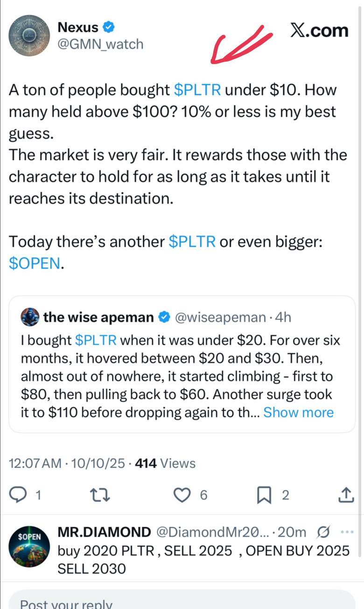Expand quoted tweet with Show more

(298, 413)
